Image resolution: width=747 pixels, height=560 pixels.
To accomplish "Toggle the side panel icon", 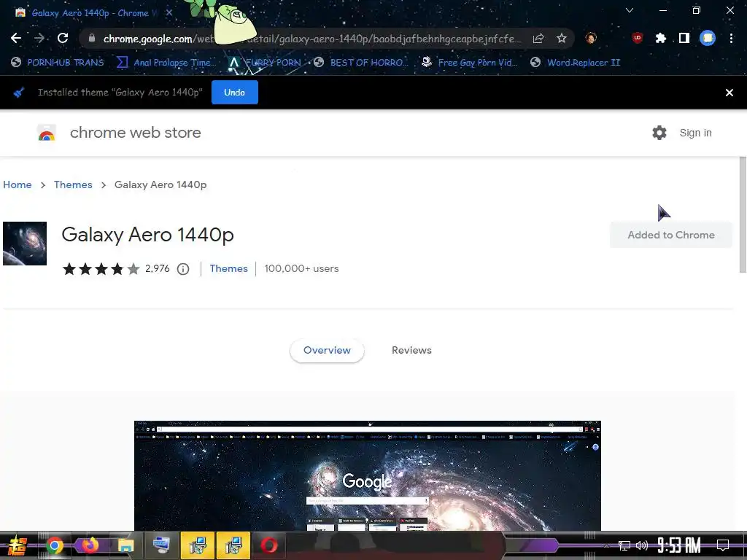I will [684, 38].
